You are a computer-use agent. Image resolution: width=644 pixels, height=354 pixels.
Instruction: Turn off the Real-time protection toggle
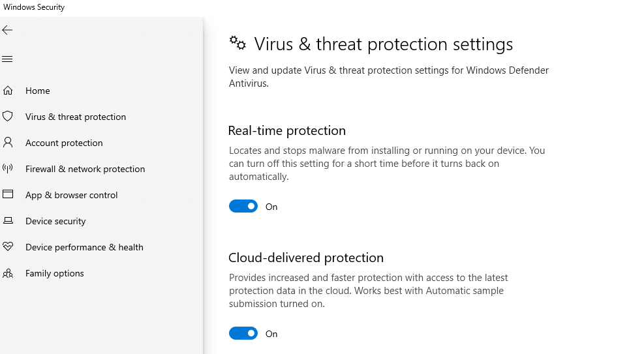(243, 207)
